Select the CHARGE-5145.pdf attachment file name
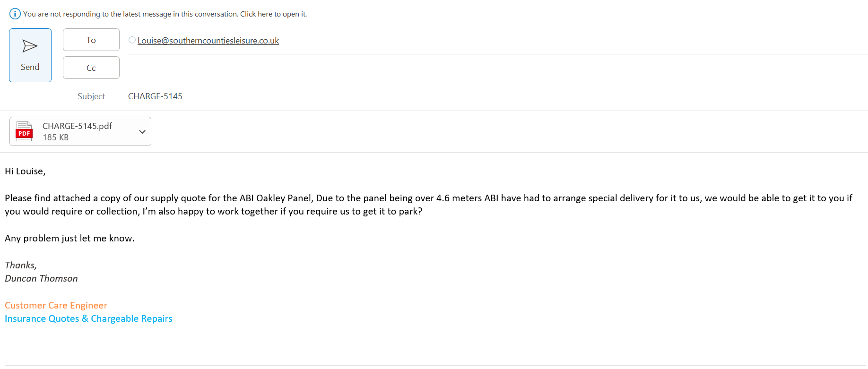The width and height of the screenshot is (868, 369). click(x=77, y=126)
